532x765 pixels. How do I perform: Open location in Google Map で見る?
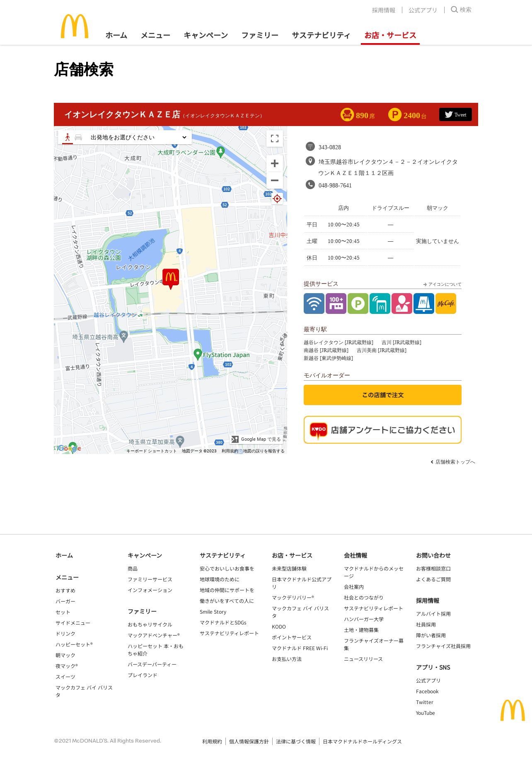coord(256,439)
